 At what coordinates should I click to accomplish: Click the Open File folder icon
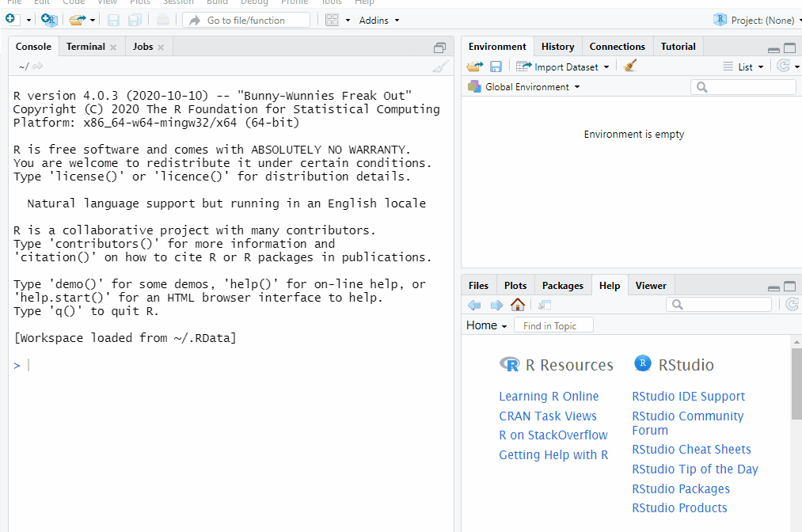78,20
